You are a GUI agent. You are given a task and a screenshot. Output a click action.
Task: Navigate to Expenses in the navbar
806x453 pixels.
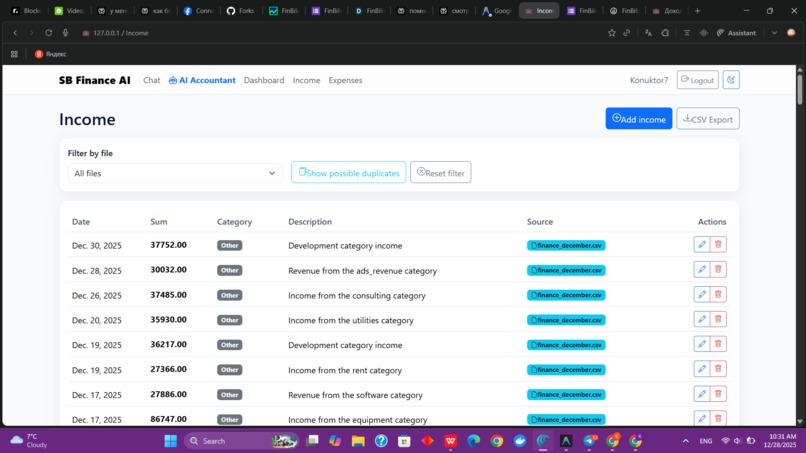(345, 80)
